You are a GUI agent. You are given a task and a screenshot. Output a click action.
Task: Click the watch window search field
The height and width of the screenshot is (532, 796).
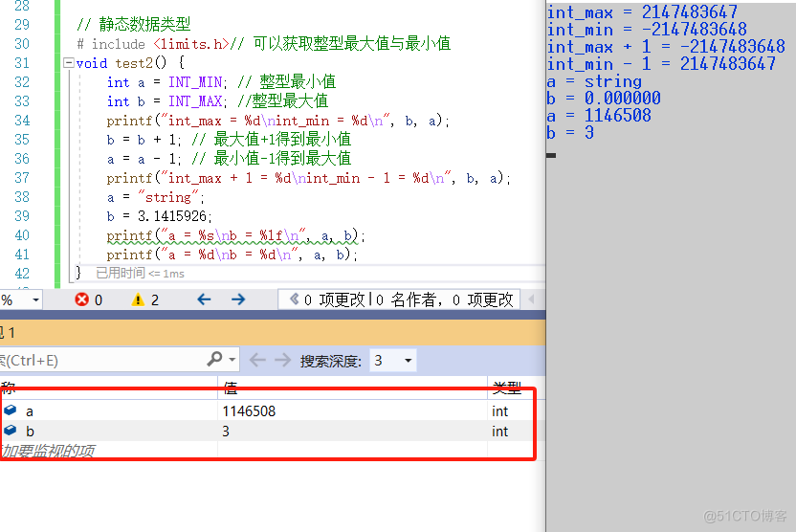click(x=101, y=361)
